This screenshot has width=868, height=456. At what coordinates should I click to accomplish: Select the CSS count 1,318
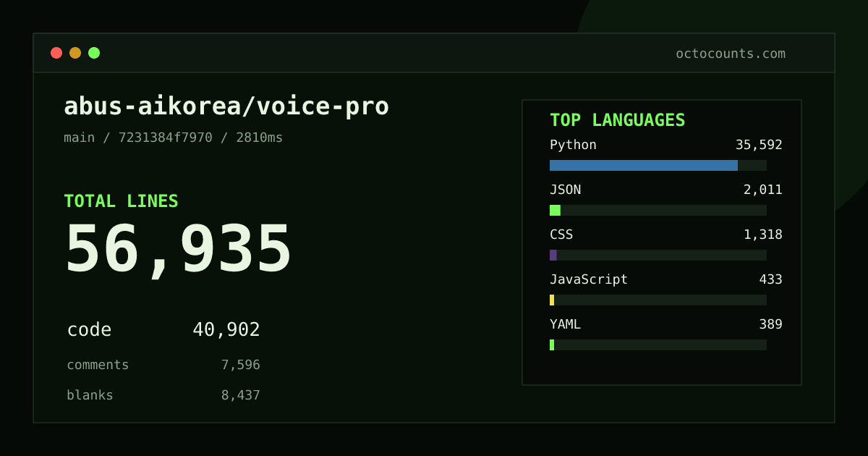[x=763, y=235]
